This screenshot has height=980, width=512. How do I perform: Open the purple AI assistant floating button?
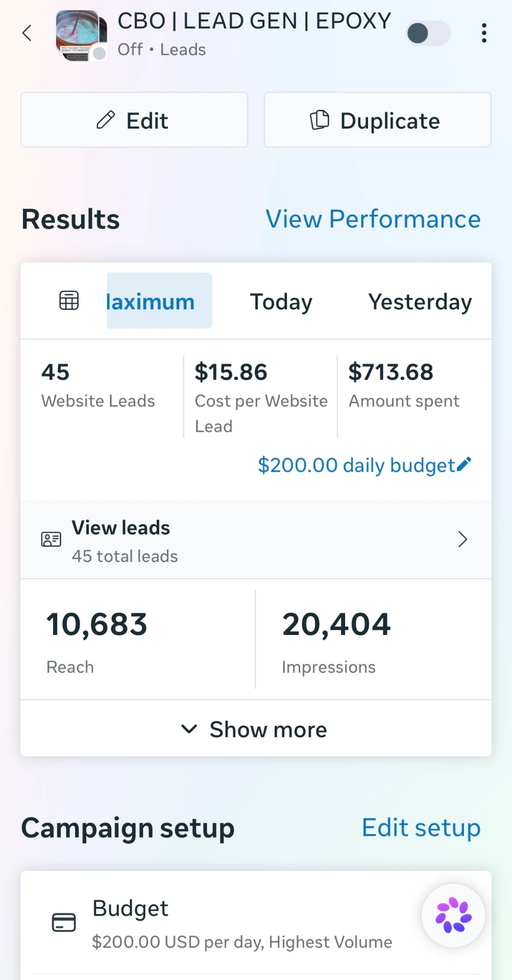tap(453, 916)
